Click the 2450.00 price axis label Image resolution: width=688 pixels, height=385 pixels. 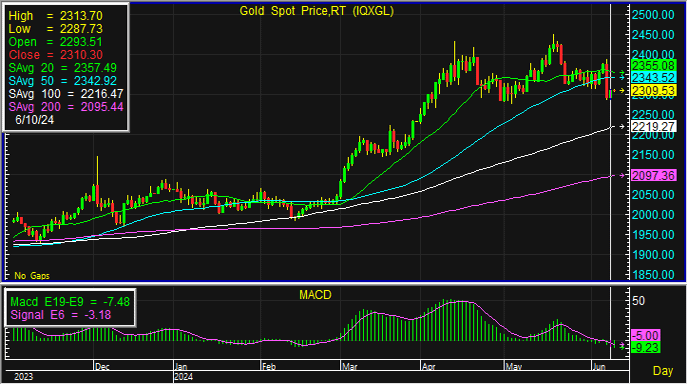pos(653,35)
